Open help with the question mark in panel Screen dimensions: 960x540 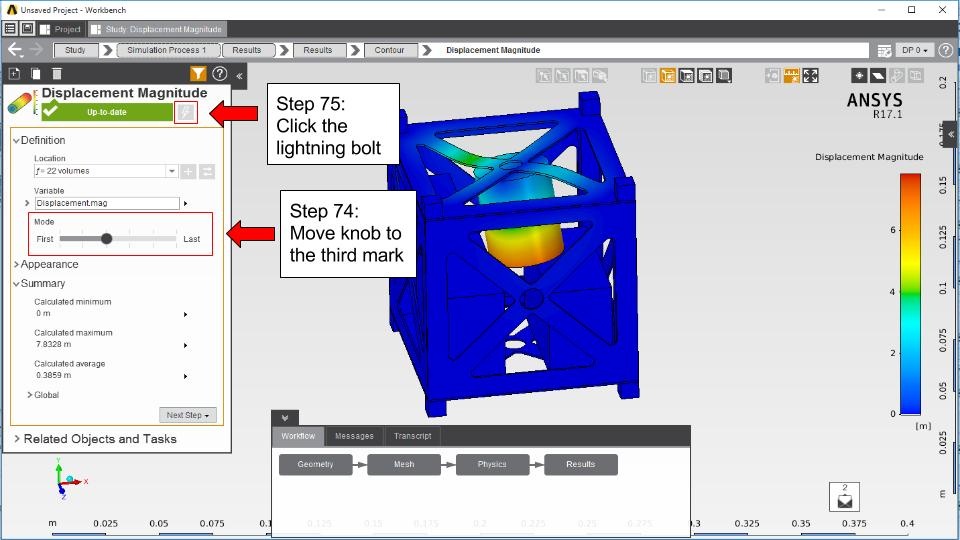pyautogui.click(x=219, y=74)
